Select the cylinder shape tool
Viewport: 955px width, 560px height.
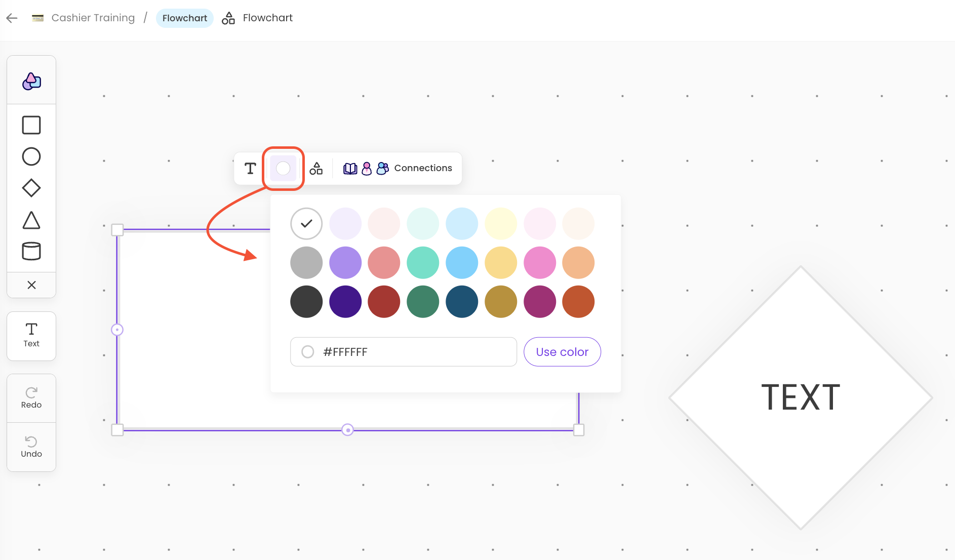pos(31,251)
